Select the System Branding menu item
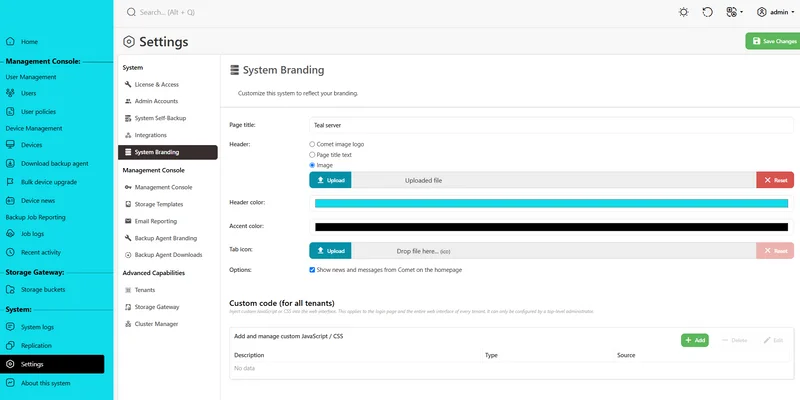 (x=168, y=152)
